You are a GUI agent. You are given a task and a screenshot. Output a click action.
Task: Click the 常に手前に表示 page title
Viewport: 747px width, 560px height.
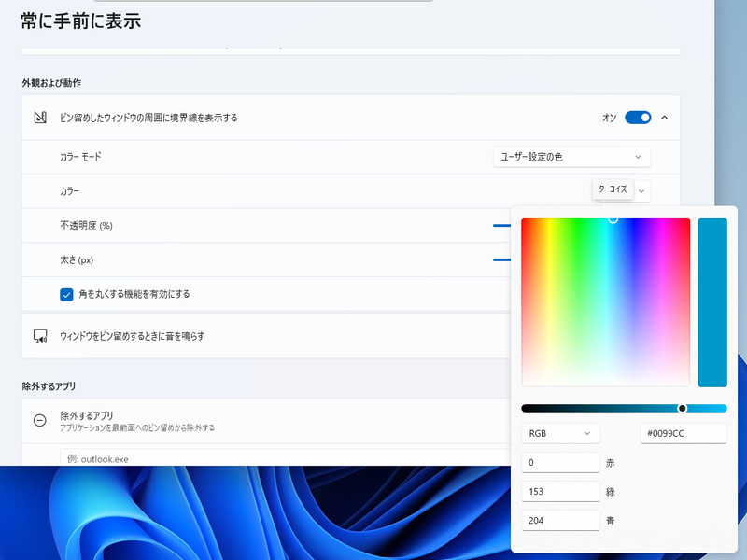coord(81,21)
